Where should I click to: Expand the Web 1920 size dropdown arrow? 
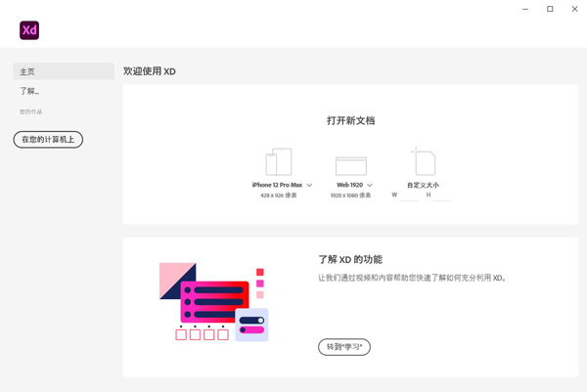click(369, 185)
